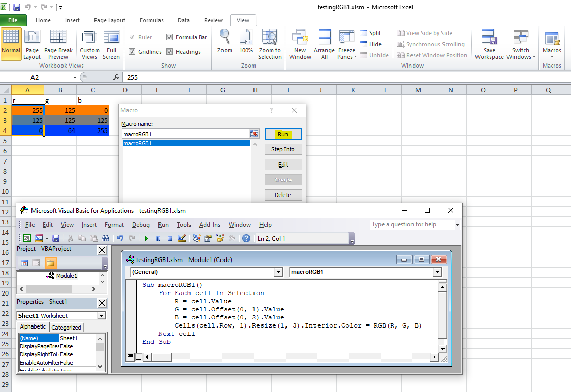Toggle the Ruler checkbox
Viewport: 571px width, 392px height.
click(132, 37)
